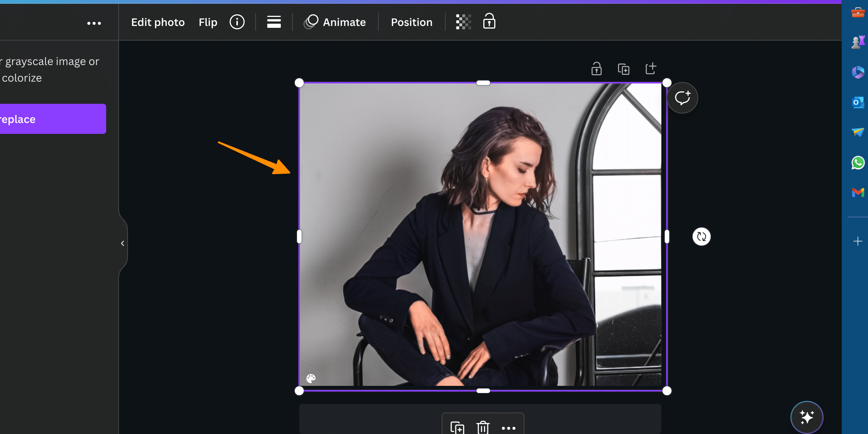
Task: Show image info with the i icon
Action: [237, 22]
